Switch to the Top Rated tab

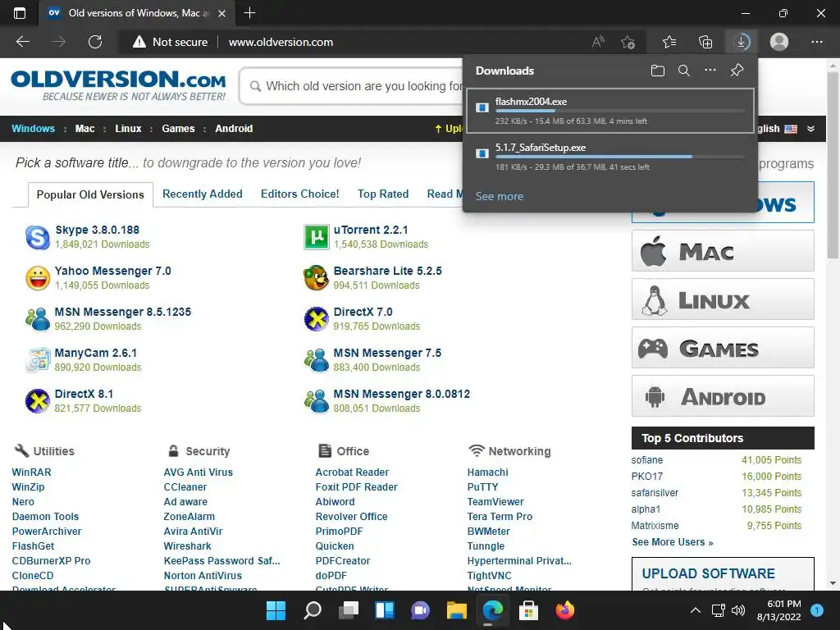[383, 194]
